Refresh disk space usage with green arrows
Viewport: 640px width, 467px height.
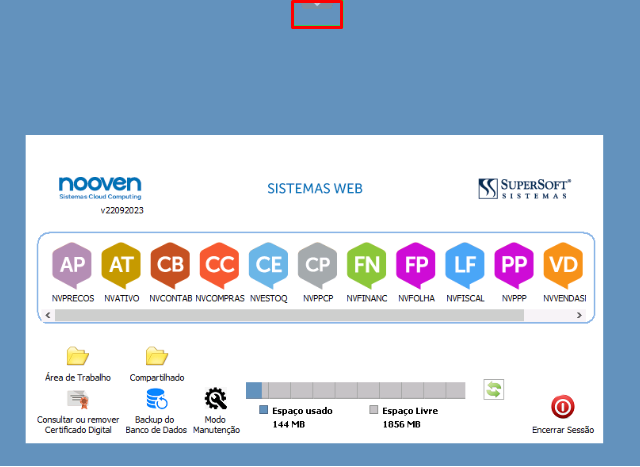point(493,390)
